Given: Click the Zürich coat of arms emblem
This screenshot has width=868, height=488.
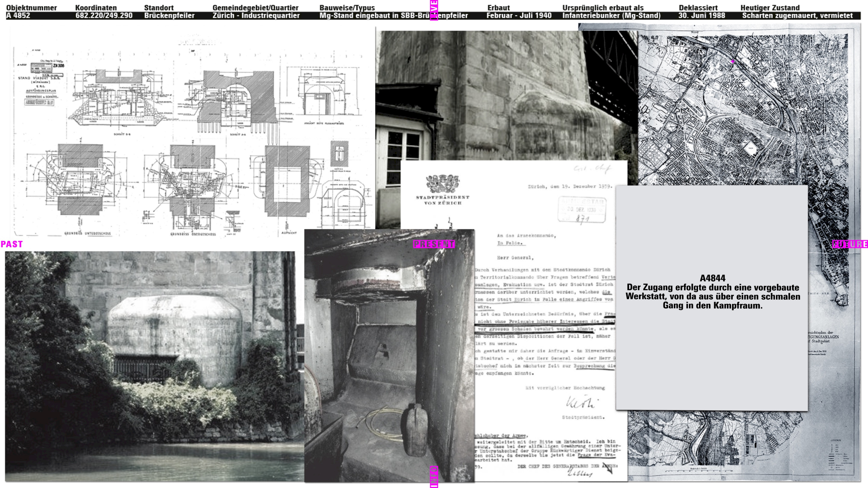Looking at the screenshot, I should pyautogui.click(x=442, y=183).
